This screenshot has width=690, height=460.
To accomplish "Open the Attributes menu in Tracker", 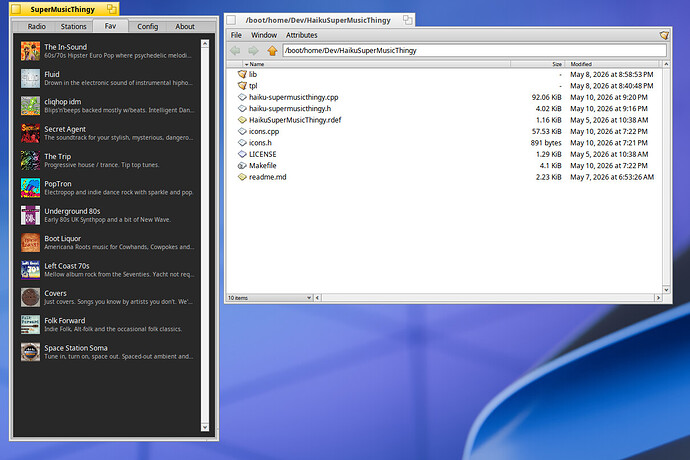I will tap(301, 35).
